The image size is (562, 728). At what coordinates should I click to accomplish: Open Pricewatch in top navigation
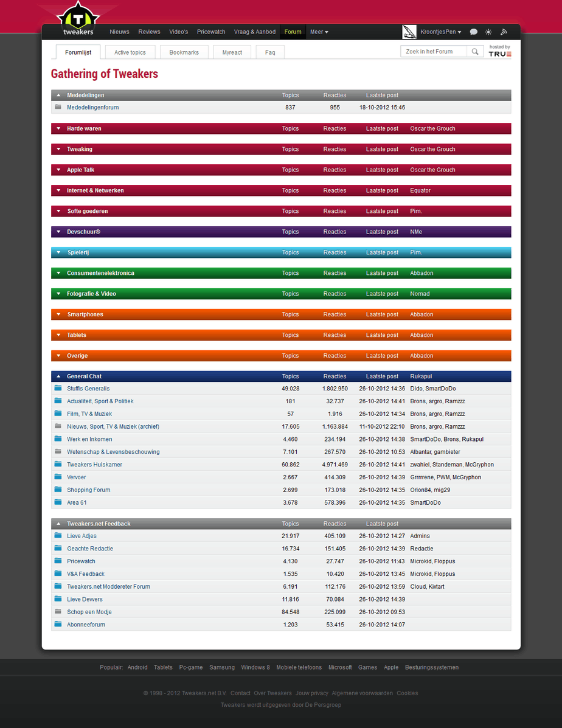coord(211,32)
